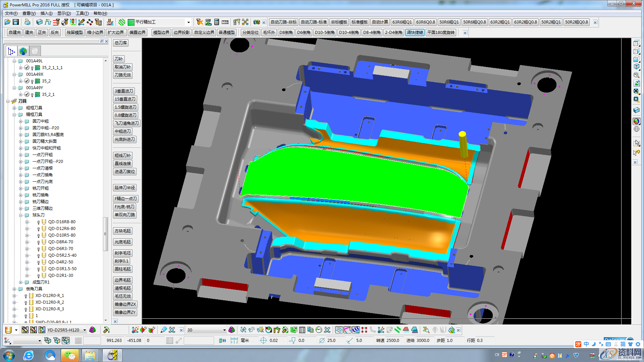Open the YD-D25R5-H120 tool dropdown
This screenshot has height=362, width=644.
85,330
